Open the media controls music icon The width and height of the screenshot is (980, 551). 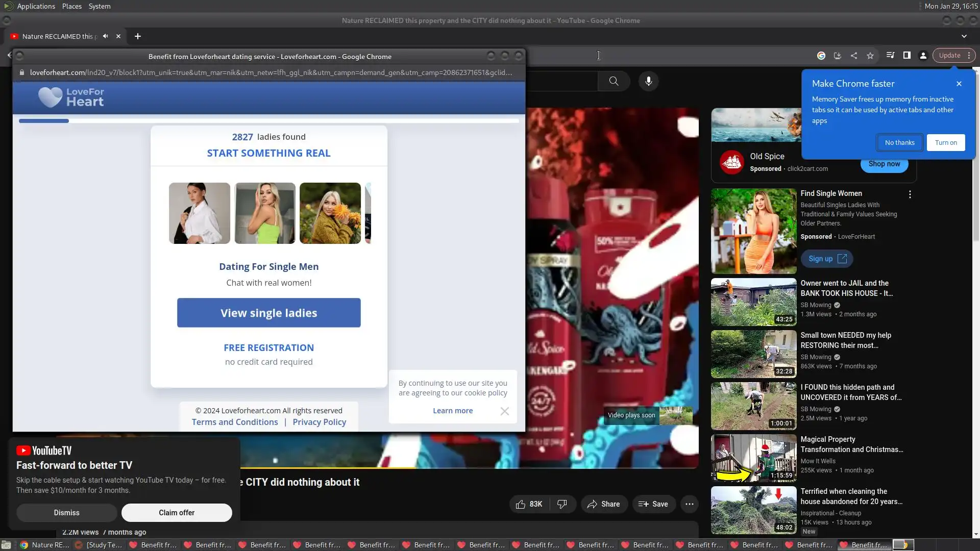(x=890, y=56)
